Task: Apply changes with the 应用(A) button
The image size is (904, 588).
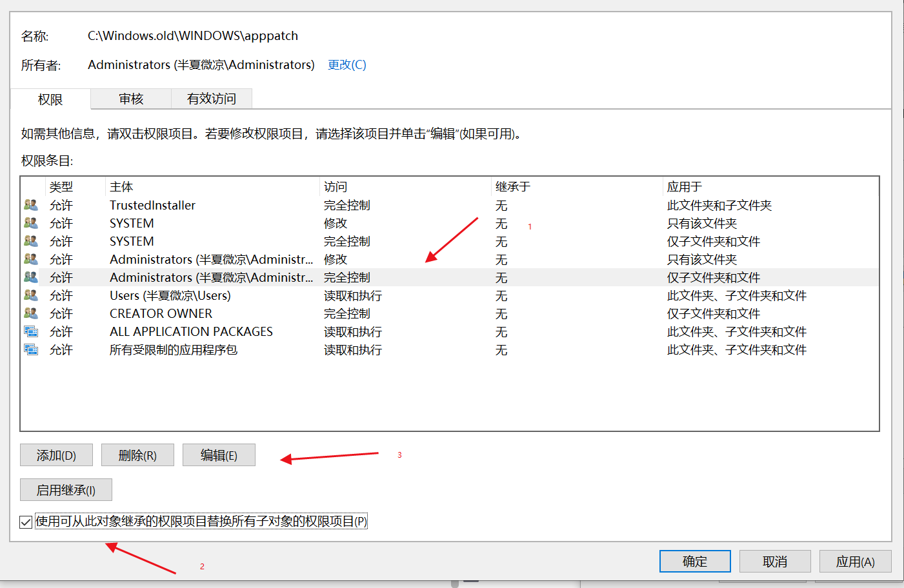Action: click(855, 561)
